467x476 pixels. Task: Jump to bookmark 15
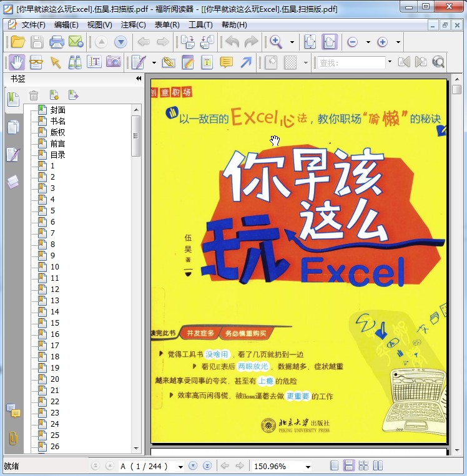pos(55,323)
